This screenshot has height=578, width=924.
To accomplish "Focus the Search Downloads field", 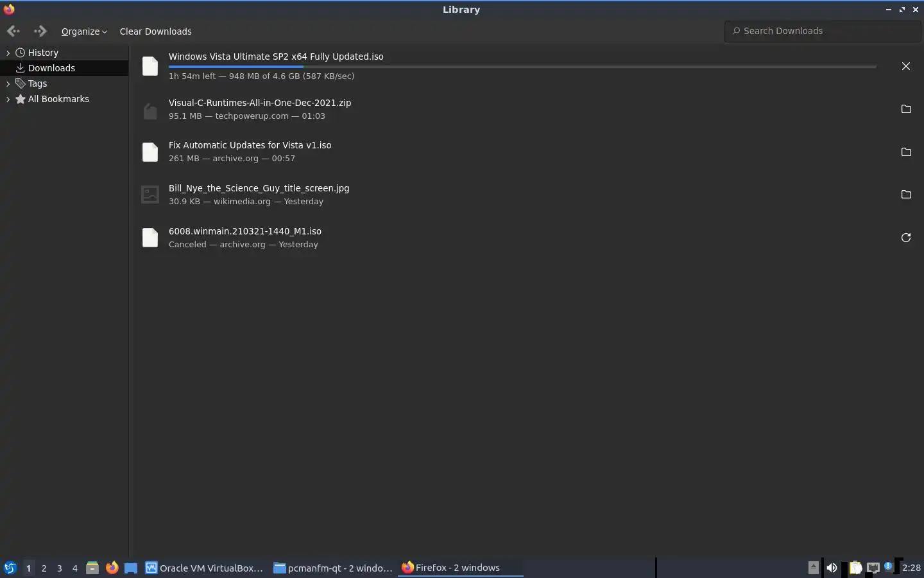I will [823, 31].
